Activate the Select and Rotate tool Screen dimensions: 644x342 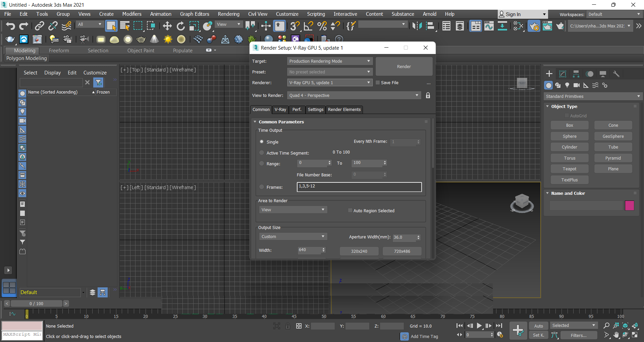click(180, 26)
